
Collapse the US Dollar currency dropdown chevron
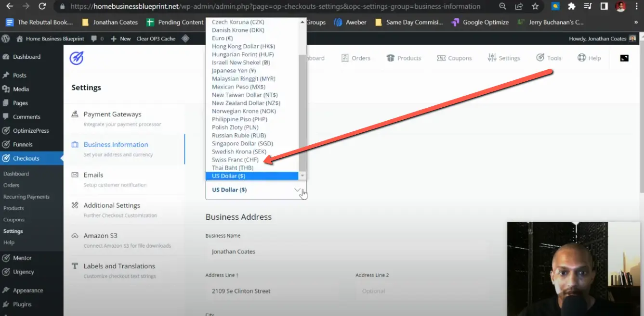click(298, 190)
